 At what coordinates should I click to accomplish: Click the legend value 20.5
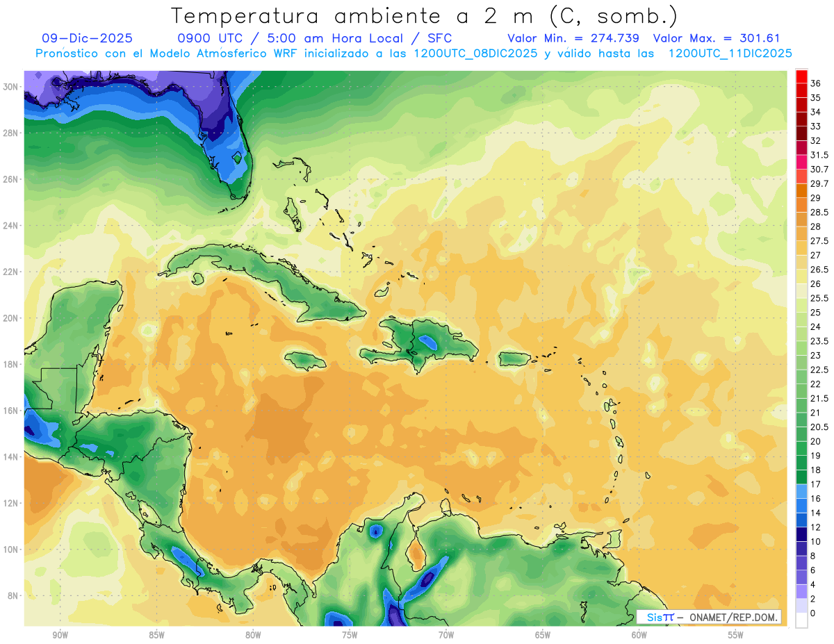(819, 427)
